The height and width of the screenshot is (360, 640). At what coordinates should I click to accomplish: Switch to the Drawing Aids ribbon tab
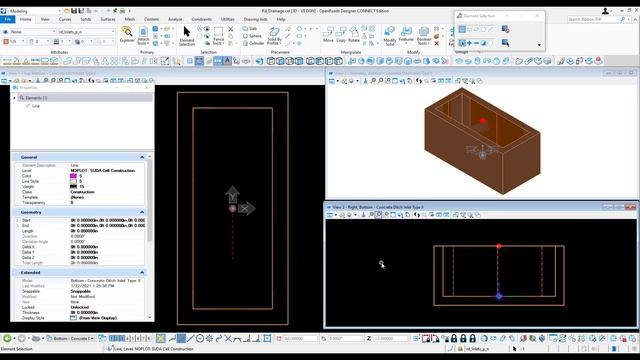pyautogui.click(x=256, y=19)
